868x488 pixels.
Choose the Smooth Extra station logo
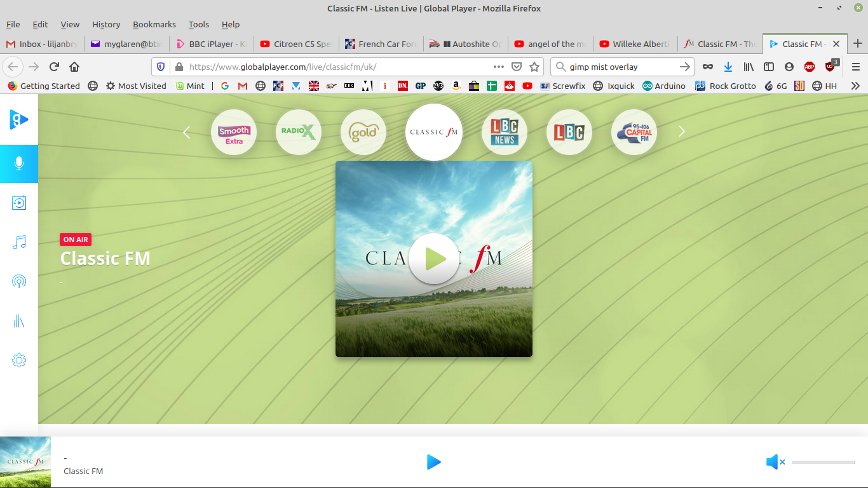coord(234,132)
